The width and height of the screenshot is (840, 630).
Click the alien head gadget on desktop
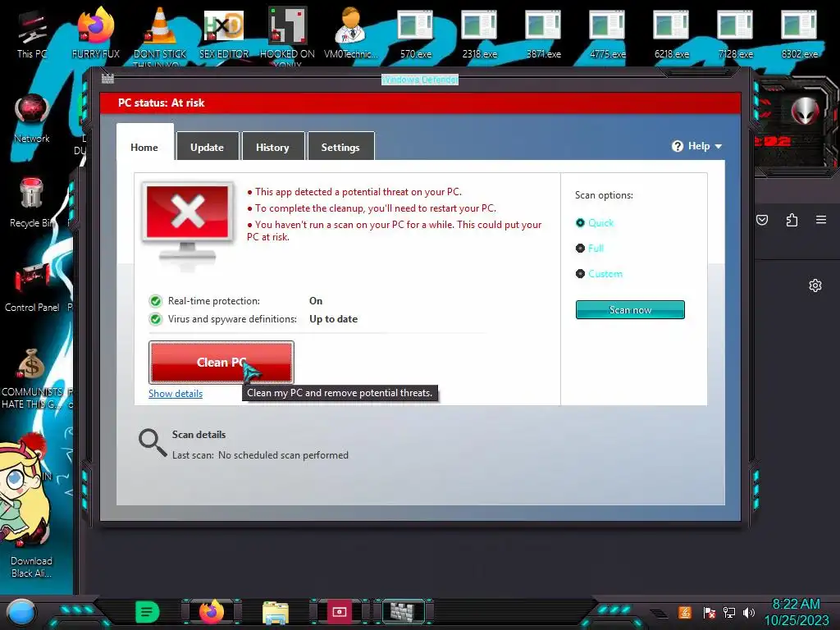pyautogui.click(x=805, y=112)
